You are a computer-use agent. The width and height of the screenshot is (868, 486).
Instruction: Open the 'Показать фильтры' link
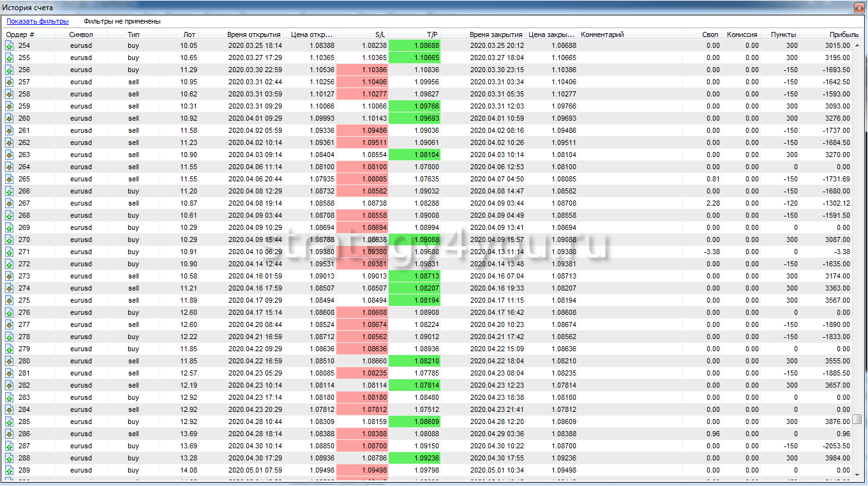[38, 21]
